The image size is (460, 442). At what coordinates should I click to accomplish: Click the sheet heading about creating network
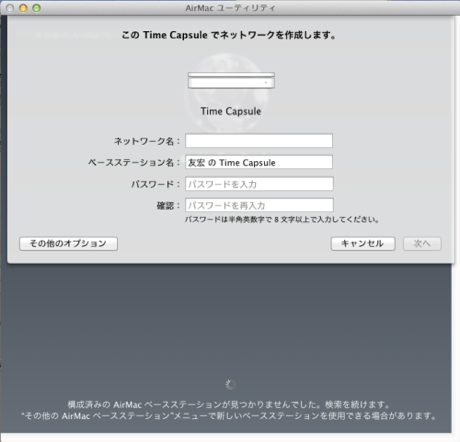229,35
